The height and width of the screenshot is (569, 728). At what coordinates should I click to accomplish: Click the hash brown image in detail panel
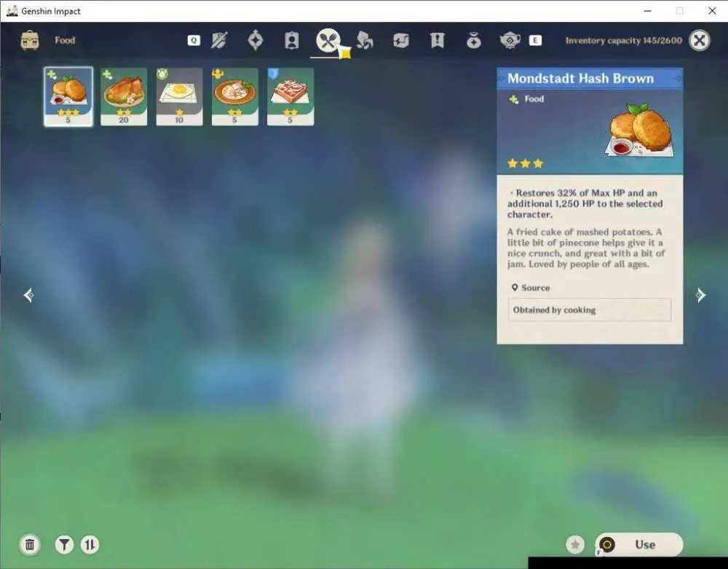click(x=640, y=130)
